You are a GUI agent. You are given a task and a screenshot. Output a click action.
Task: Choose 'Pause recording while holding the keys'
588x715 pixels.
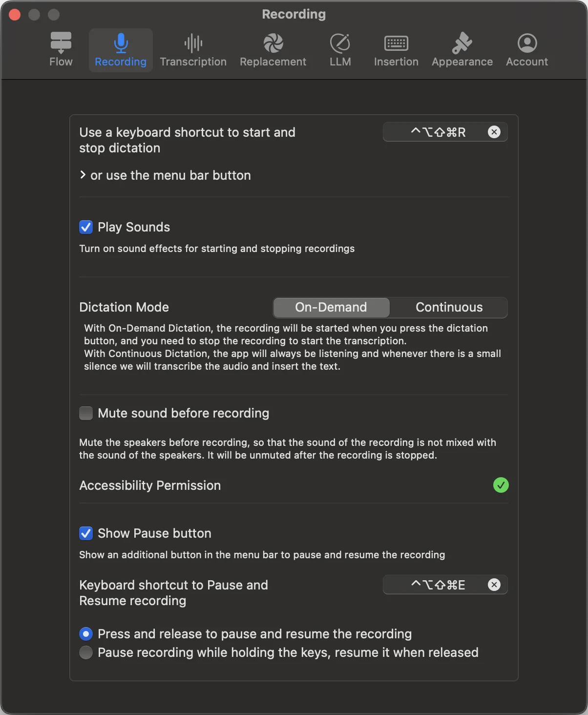tap(86, 652)
